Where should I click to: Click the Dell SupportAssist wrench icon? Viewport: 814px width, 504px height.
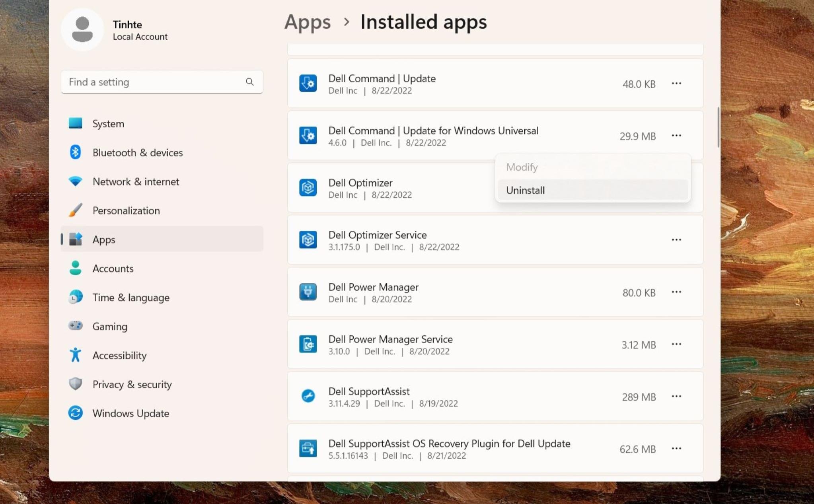point(308,396)
